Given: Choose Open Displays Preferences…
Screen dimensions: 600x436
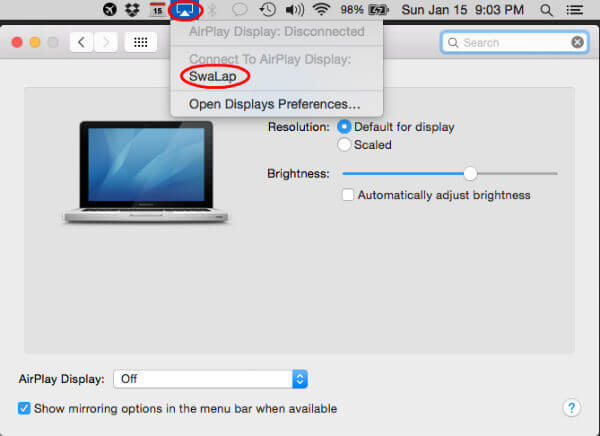Looking at the screenshot, I should point(275,104).
